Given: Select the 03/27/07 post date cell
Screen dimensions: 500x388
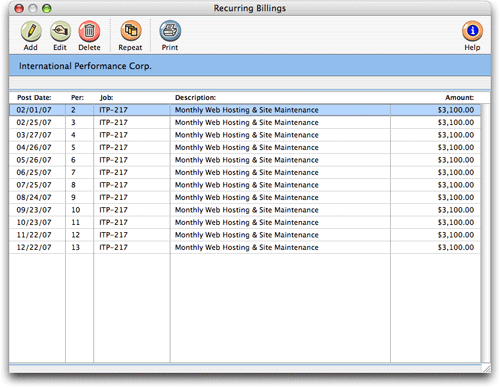Looking at the screenshot, I should point(34,135).
